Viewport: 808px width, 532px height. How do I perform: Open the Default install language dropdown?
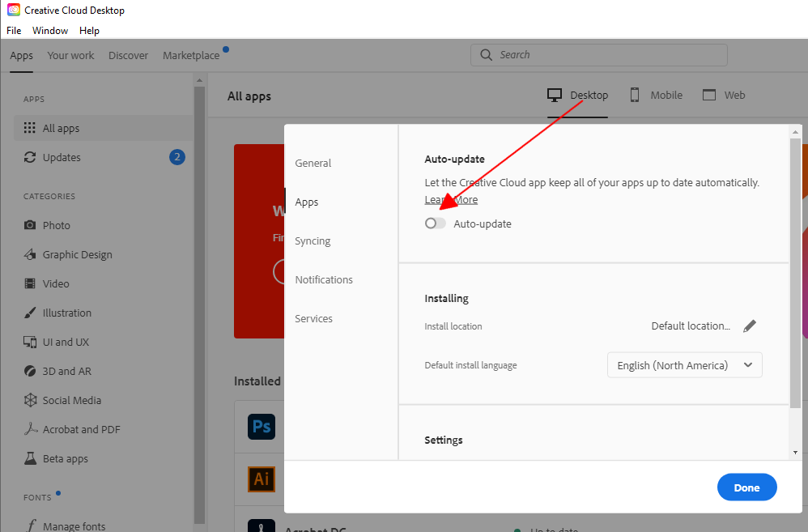684,364
